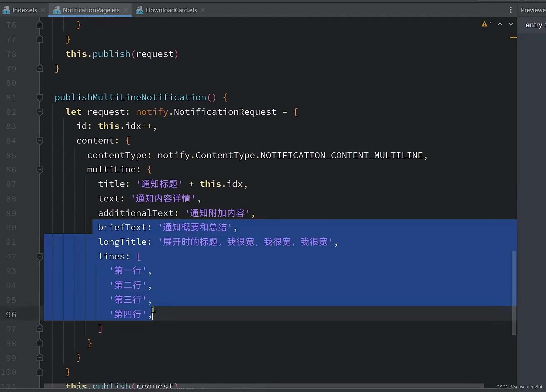Open the DownloadCard.ets tab
This screenshot has height=392, width=546.
click(171, 10)
